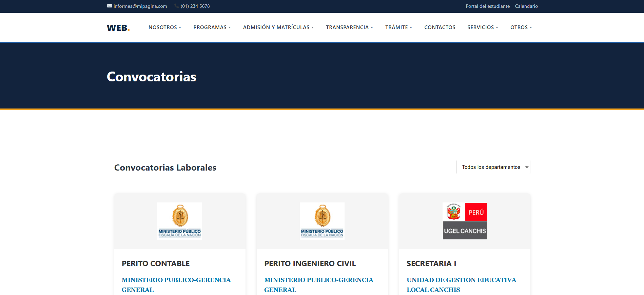
Task: Open the Calendario link
Action: click(526, 6)
